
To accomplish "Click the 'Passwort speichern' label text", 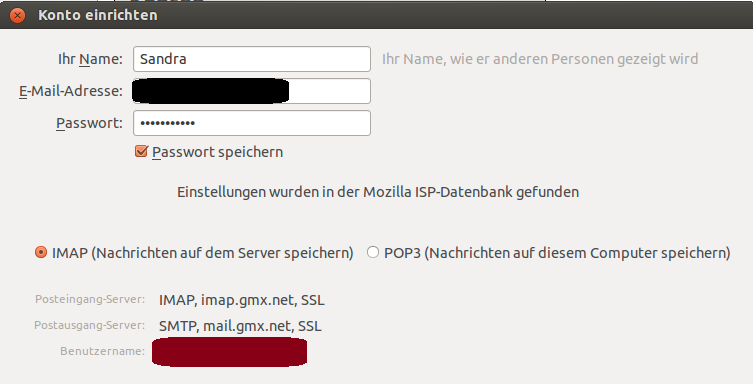I will coord(218,152).
